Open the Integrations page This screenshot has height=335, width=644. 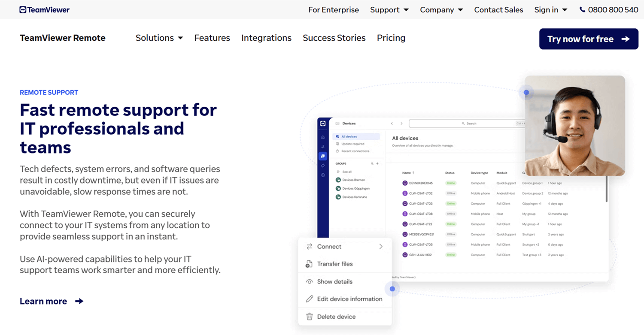click(x=266, y=38)
